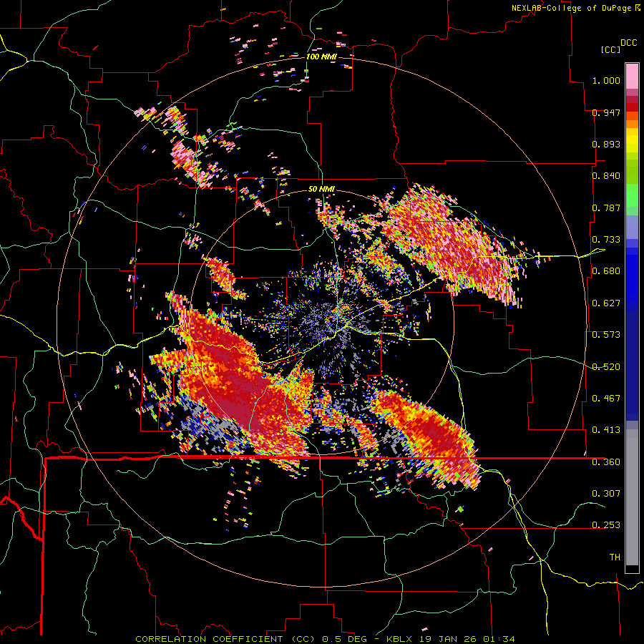The width and height of the screenshot is (644, 644).
Task: Click the TH label near scale bottom
Action: pos(615,557)
